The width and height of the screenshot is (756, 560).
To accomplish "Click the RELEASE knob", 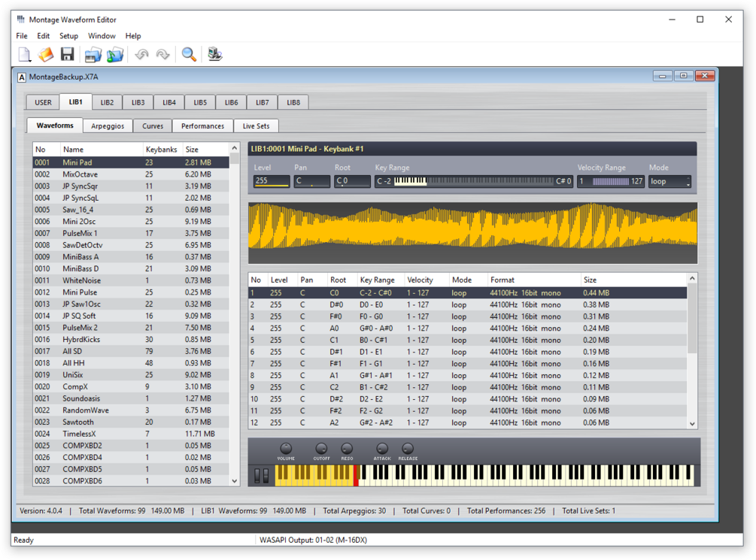I will (408, 449).
